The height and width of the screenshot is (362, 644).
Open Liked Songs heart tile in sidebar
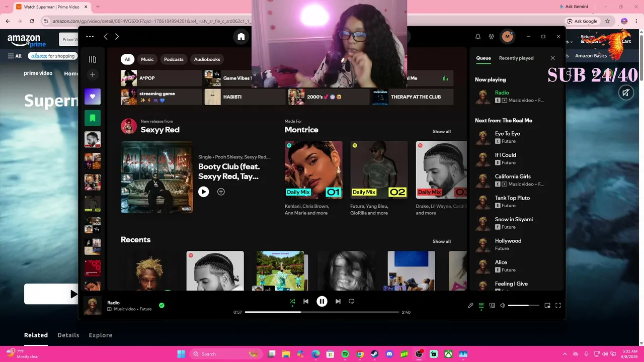point(93,97)
